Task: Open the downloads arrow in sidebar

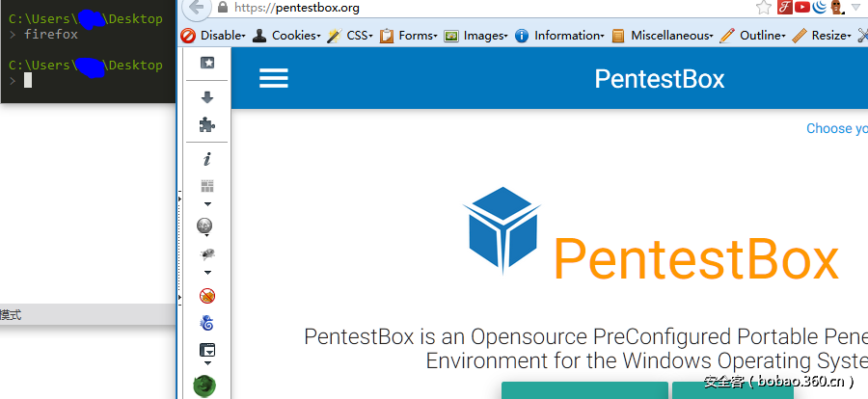Action: [206, 97]
